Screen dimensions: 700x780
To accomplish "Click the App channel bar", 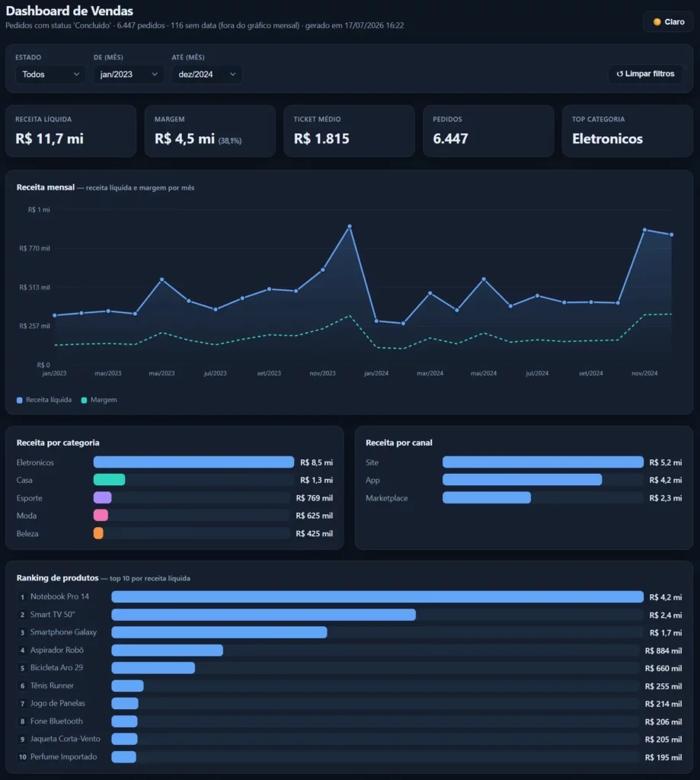I will [x=523, y=480].
